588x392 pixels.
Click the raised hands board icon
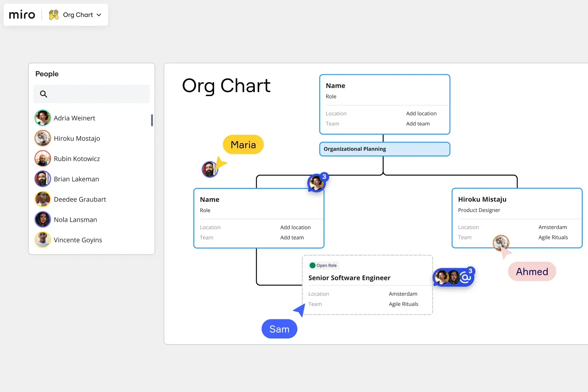(x=54, y=15)
